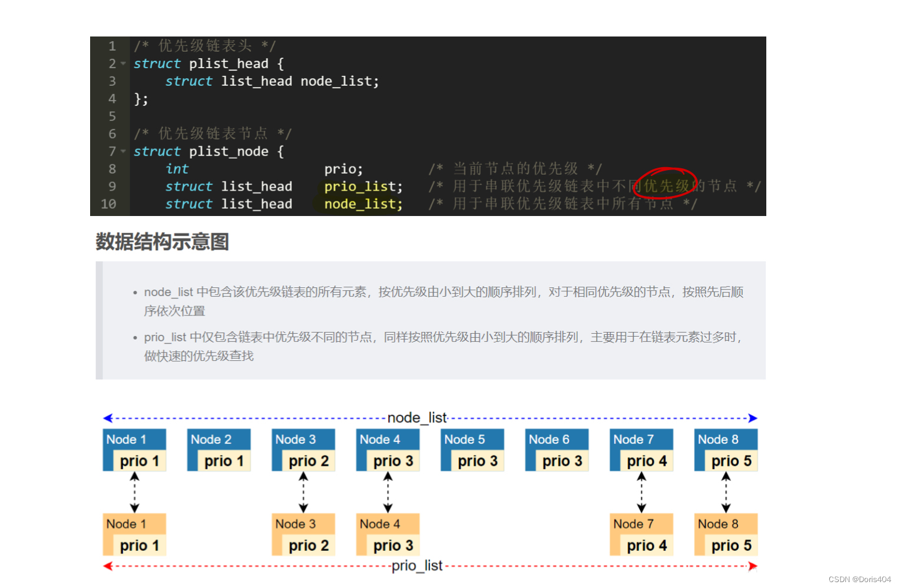The width and height of the screenshot is (900, 588).
Task: Click the '数据结构示意图' heading
Action: coord(162,242)
